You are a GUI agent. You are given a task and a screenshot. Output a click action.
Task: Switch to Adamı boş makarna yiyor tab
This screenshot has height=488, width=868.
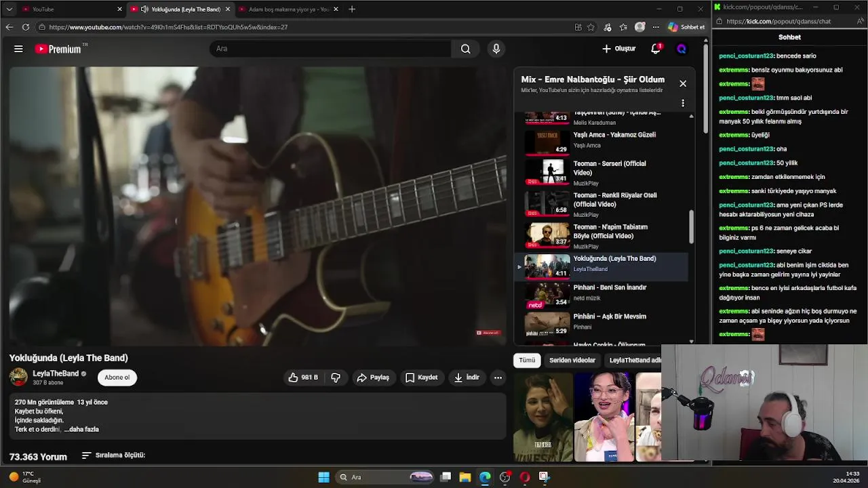290,9
